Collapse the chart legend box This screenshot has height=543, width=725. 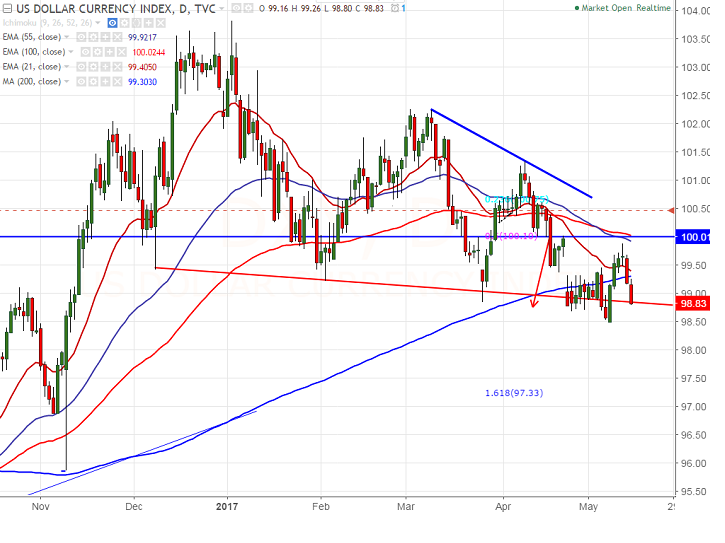(7, 9)
